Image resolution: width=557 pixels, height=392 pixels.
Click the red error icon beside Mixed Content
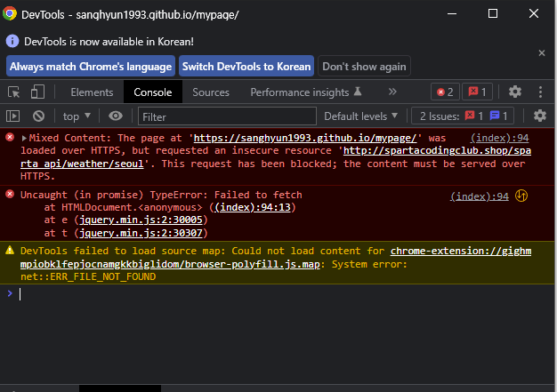[x=10, y=137]
